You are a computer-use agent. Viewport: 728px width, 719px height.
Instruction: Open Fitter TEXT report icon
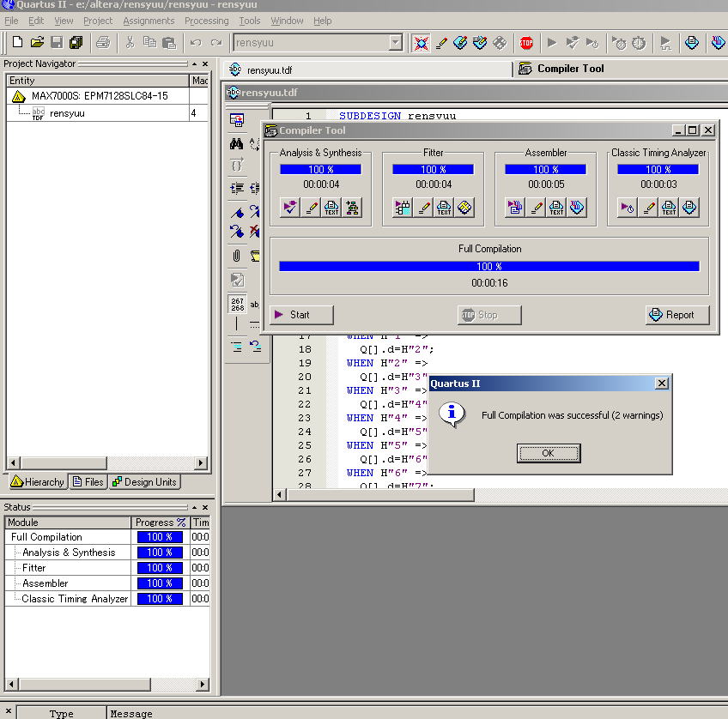444,208
